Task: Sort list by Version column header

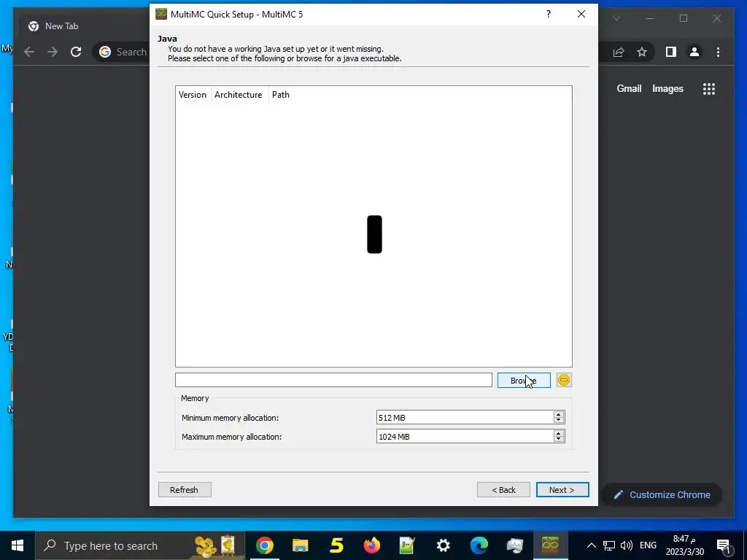Action: [x=193, y=95]
